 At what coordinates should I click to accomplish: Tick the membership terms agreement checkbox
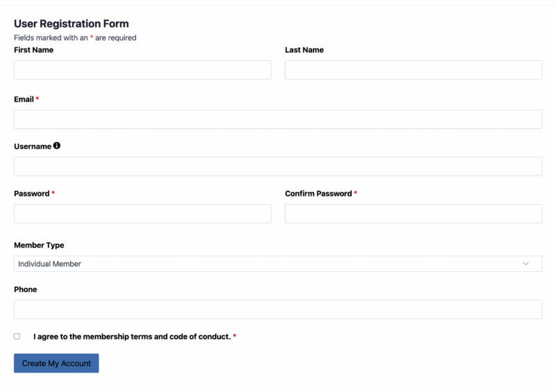17,336
